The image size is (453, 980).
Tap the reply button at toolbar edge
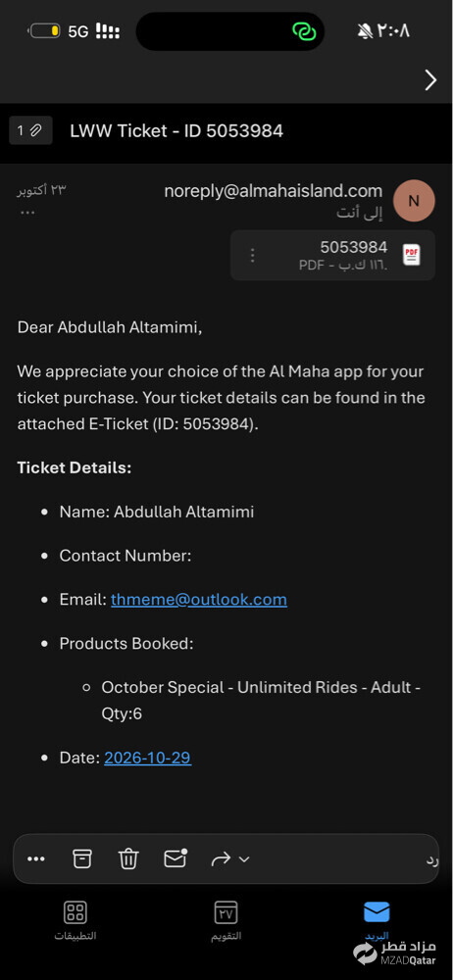point(432,860)
